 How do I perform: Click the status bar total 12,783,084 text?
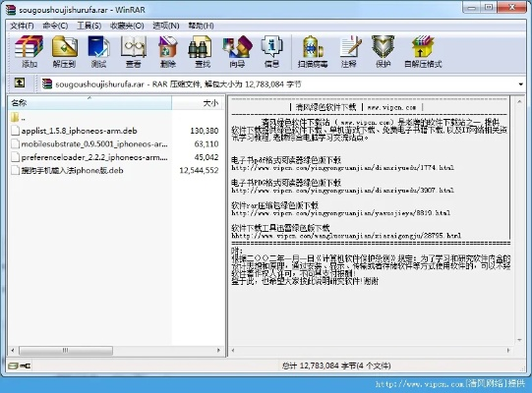pyautogui.click(x=336, y=365)
